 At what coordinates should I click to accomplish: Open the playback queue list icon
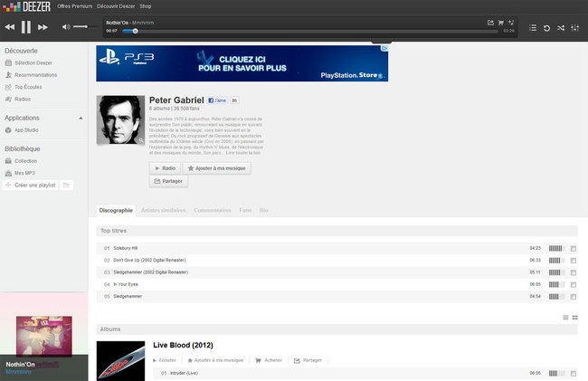click(533, 28)
